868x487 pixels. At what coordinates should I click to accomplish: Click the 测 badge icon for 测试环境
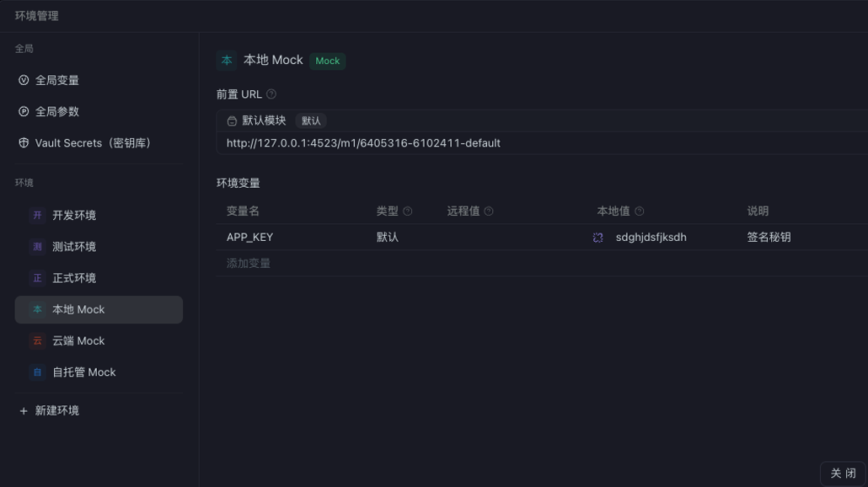[37, 247]
